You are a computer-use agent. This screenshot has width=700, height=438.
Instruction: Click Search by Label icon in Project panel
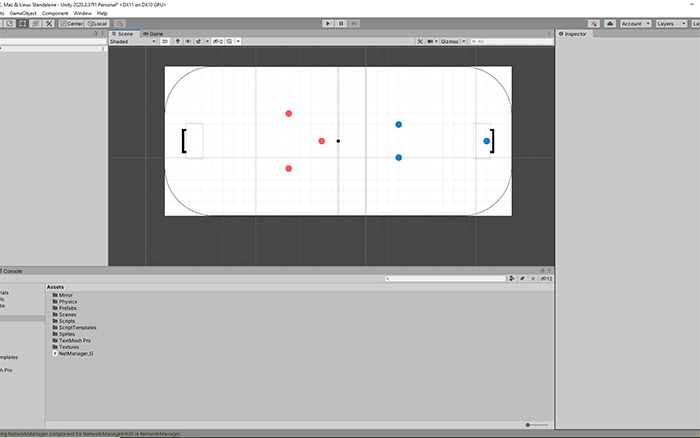(522, 279)
